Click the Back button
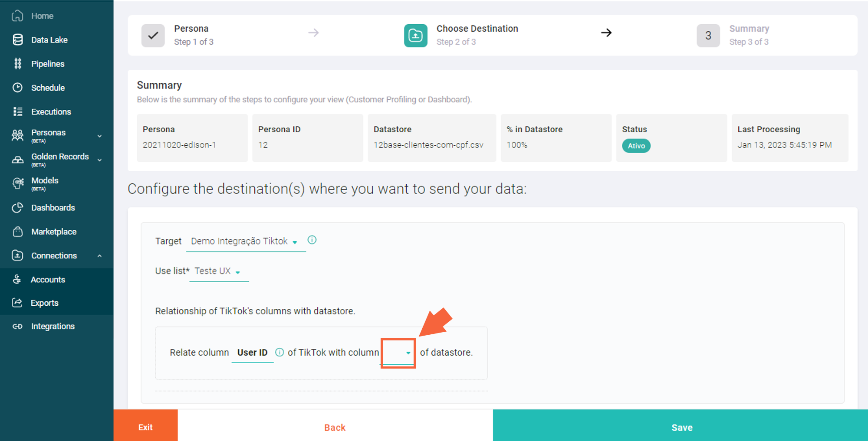Image resolution: width=868 pixels, height=441 pixels. coord(335,425)
